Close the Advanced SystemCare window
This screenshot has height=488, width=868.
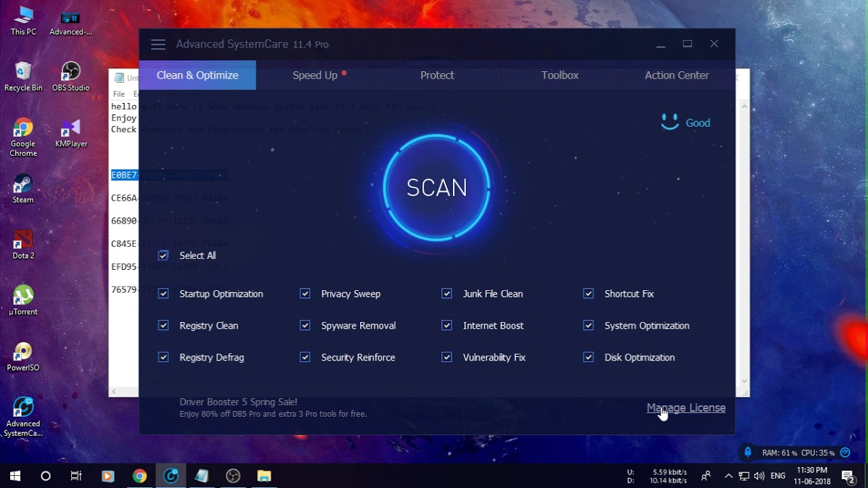[714, 44]
